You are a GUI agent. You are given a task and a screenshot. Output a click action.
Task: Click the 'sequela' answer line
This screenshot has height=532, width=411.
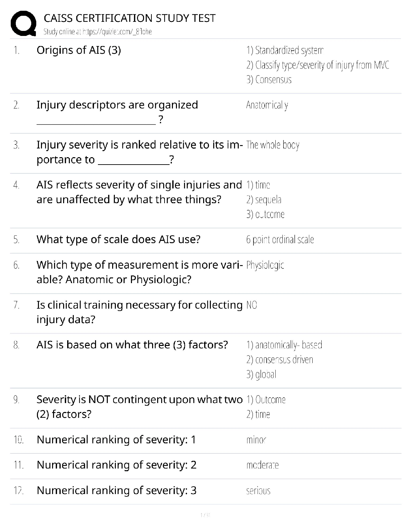click(264, 200)
